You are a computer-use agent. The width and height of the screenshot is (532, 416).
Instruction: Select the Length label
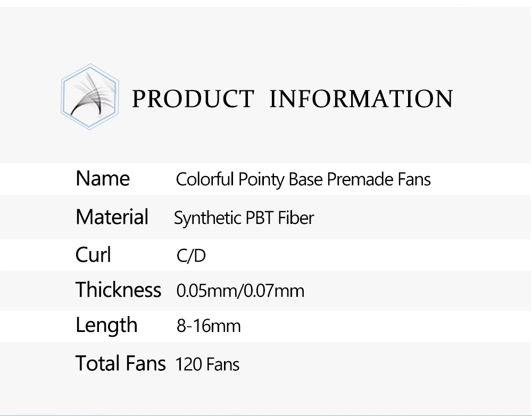106,326
